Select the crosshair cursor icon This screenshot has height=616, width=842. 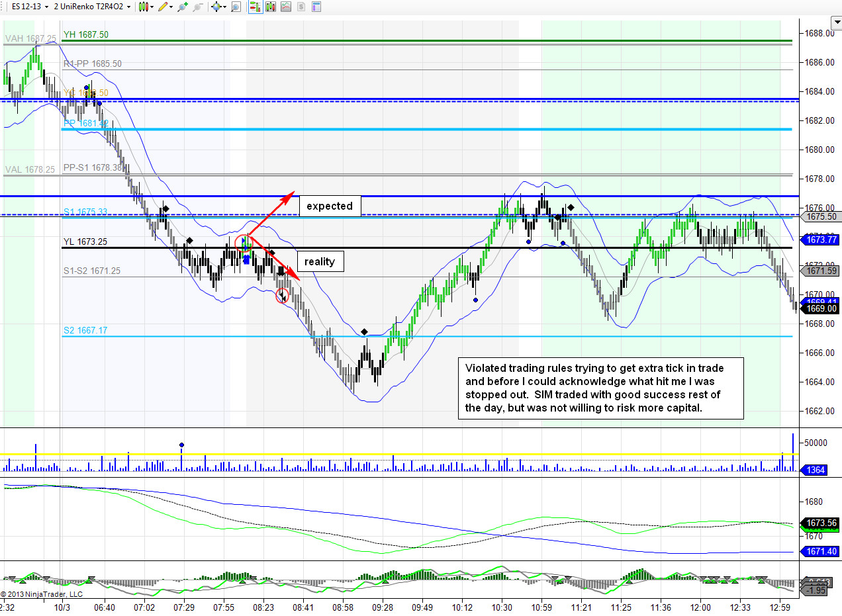click(216, 7)
